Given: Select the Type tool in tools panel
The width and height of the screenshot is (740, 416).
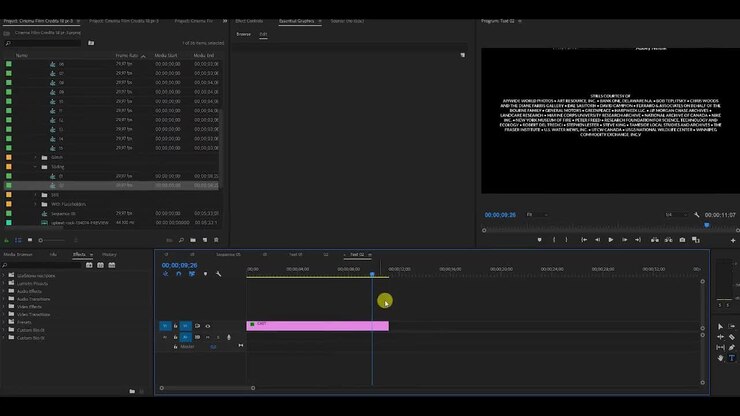Looking at the screenshot, I should 732,358.
